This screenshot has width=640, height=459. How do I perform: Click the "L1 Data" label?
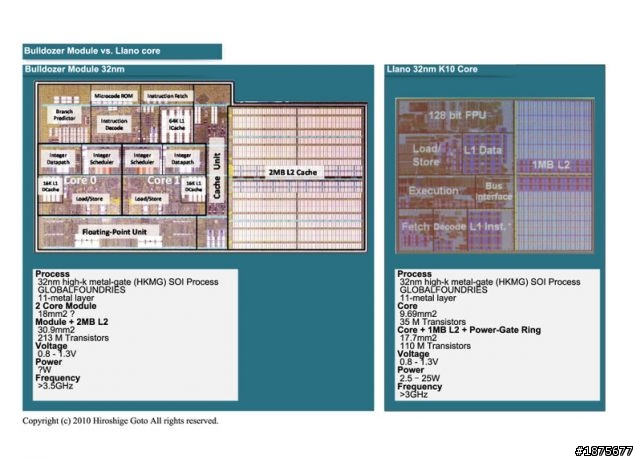pyautogui.click(x=482, y=150)
